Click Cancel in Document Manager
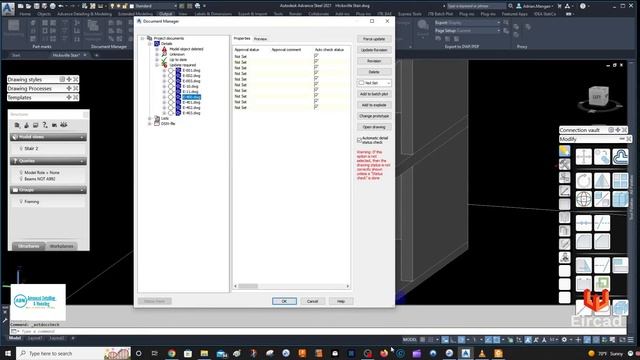 coord(312,301)
